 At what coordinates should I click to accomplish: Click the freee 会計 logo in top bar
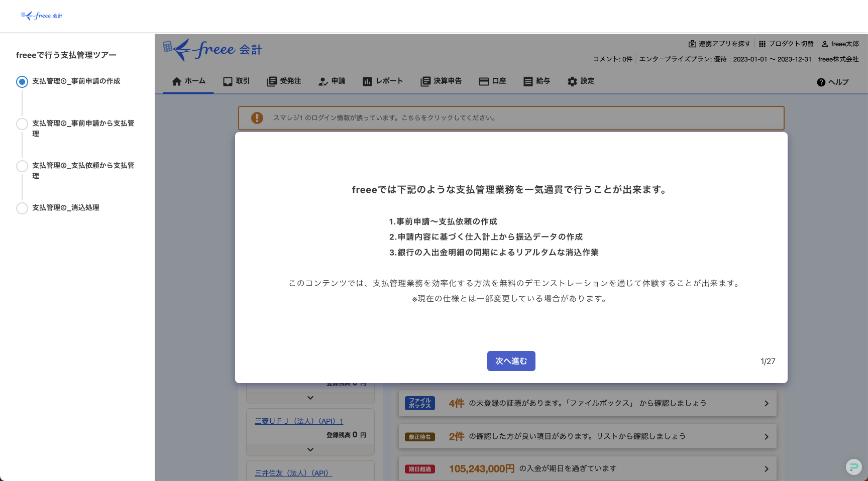coord(42,16)
